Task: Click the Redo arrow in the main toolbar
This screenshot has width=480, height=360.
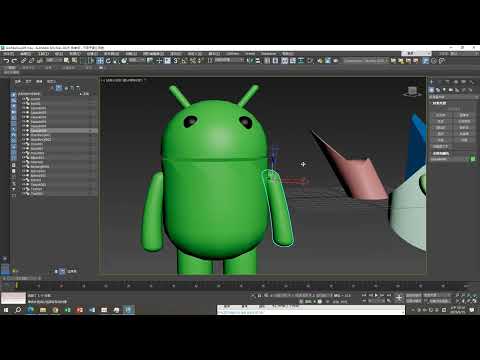Action: [14, 61]
